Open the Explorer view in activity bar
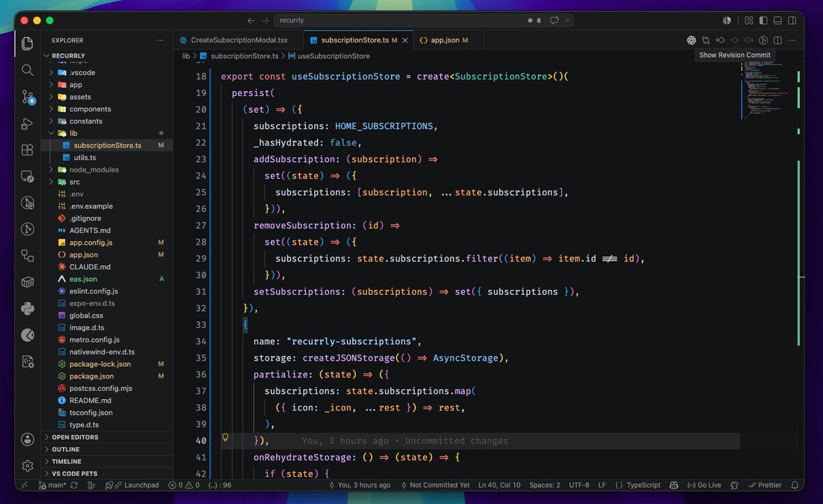The width and height of the screenshot is (823, 504). click(x=27, y=44)
